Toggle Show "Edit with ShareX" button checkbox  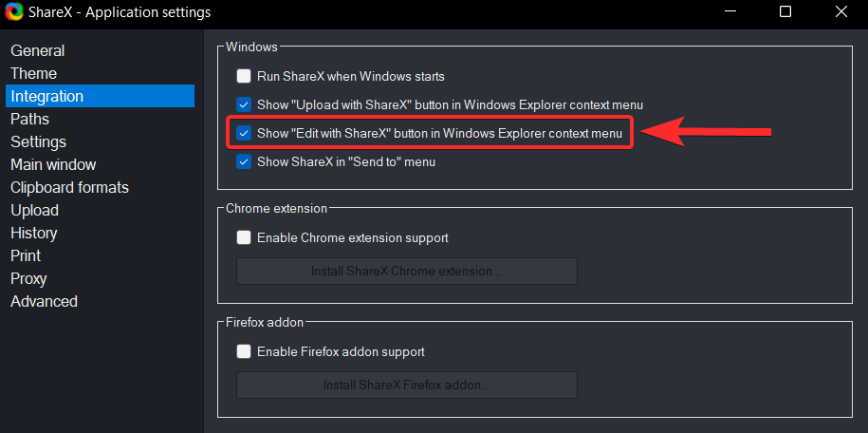[x=244, y=134]
